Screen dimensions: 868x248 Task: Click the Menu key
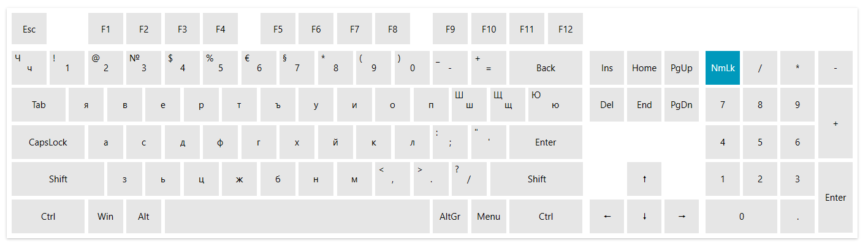click(x=489, y=216)
